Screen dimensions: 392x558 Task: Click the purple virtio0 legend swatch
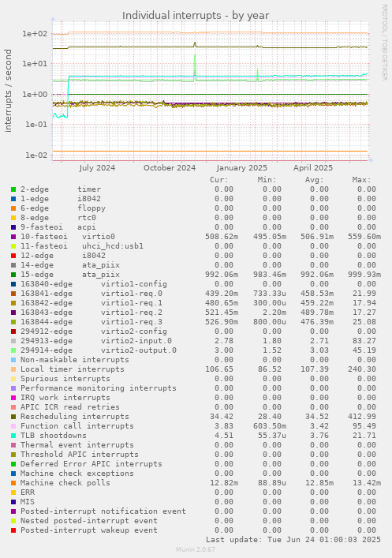13,237
